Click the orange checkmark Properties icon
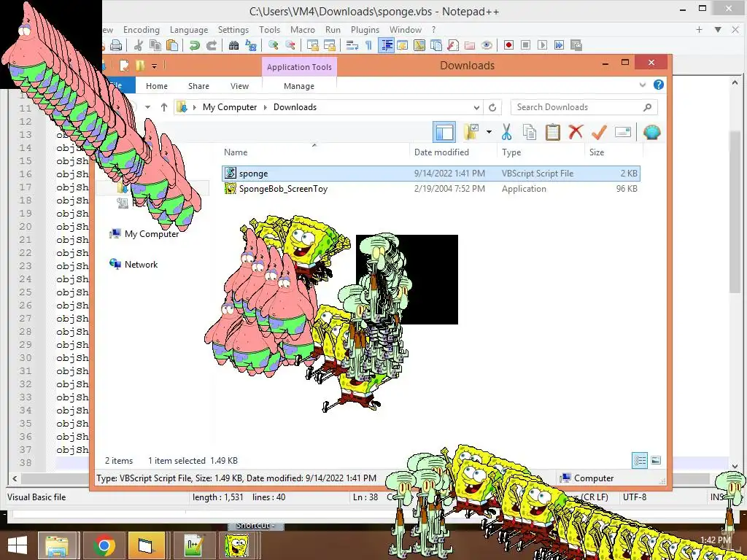This screenshot has height=560, width=747. (x=599, y=132)
